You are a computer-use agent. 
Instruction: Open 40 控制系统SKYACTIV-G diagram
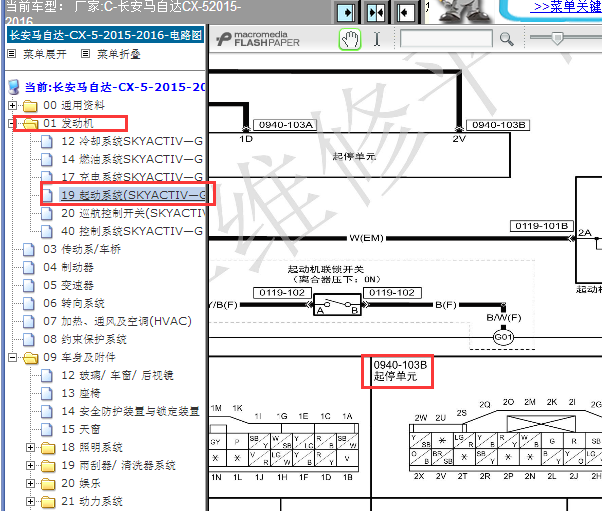[132, 231]
